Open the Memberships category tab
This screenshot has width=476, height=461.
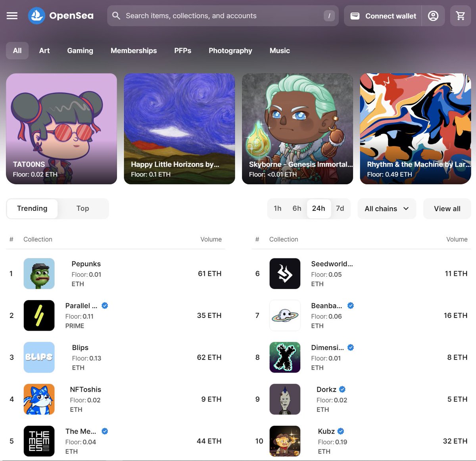coord(134,51)
